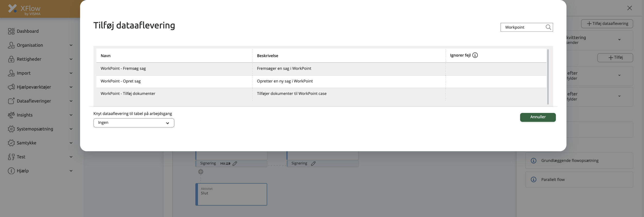This screenshot has width=644, height=217.
Task: Click the info icon beside Parallelt flow
Action: (533, 180)
